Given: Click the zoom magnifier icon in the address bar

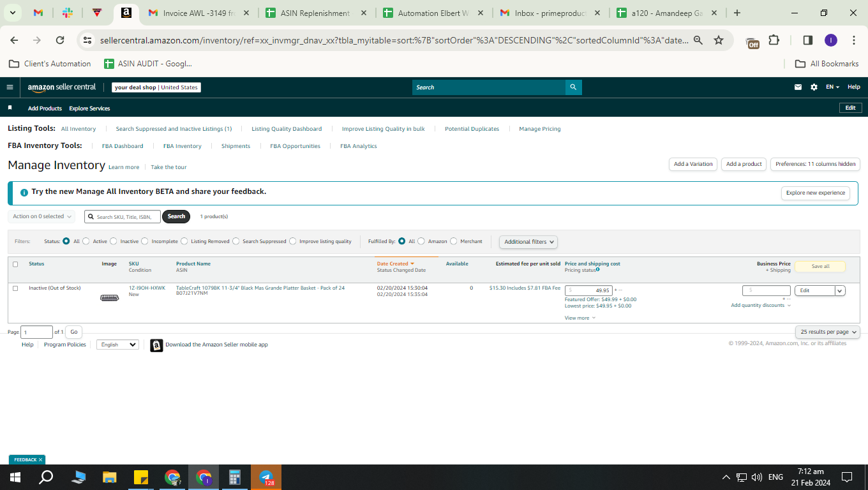Looking at the screenshot, I should pos(698,40).
